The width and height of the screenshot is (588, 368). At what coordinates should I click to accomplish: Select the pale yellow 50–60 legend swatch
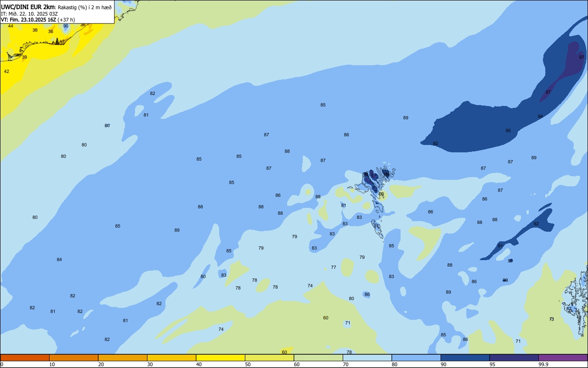(x=269, y=357)
